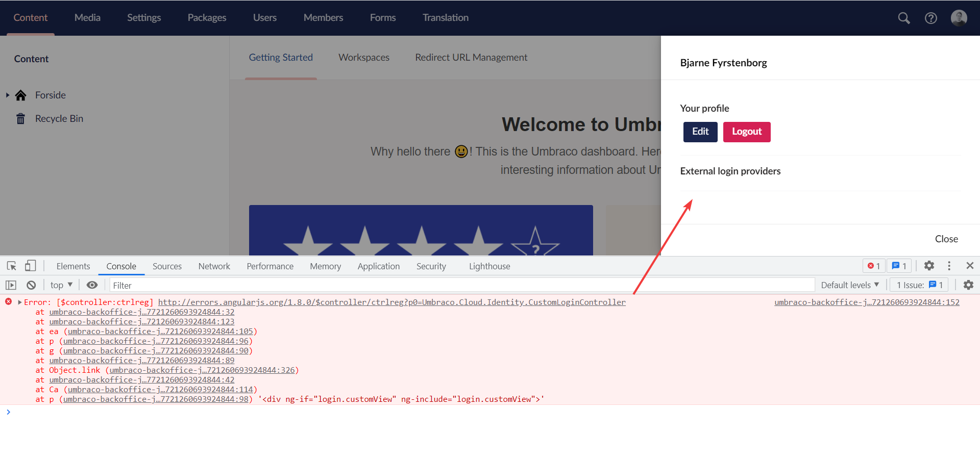The width and height of the screenshot is (980, 460).
Task: Click the user avatar in the top bar
Action: coord(959,18)
